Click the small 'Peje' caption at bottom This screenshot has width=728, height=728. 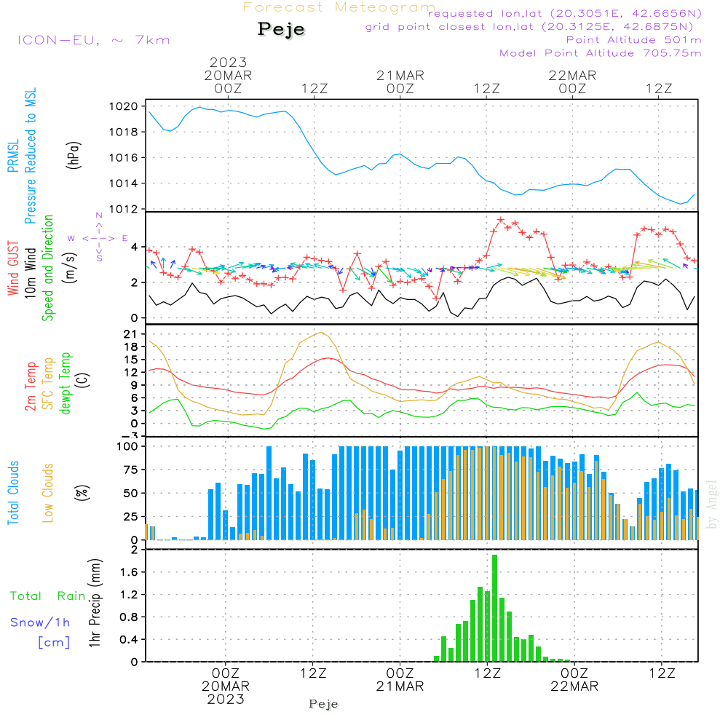pyautogui.click(x=324, y=704)
